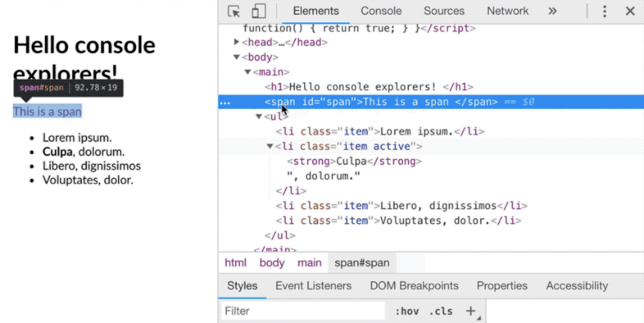This screenshot has width=644, height=323.
Task: Collapse the ul list node
Action: point(259,117)
